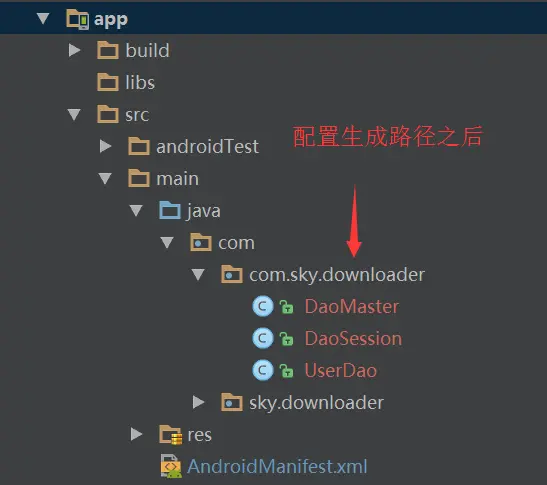Image resolution: width=547 pixels, height=485 pixels.
Task: Select the DaoSession class
Action: pos(353,338)
